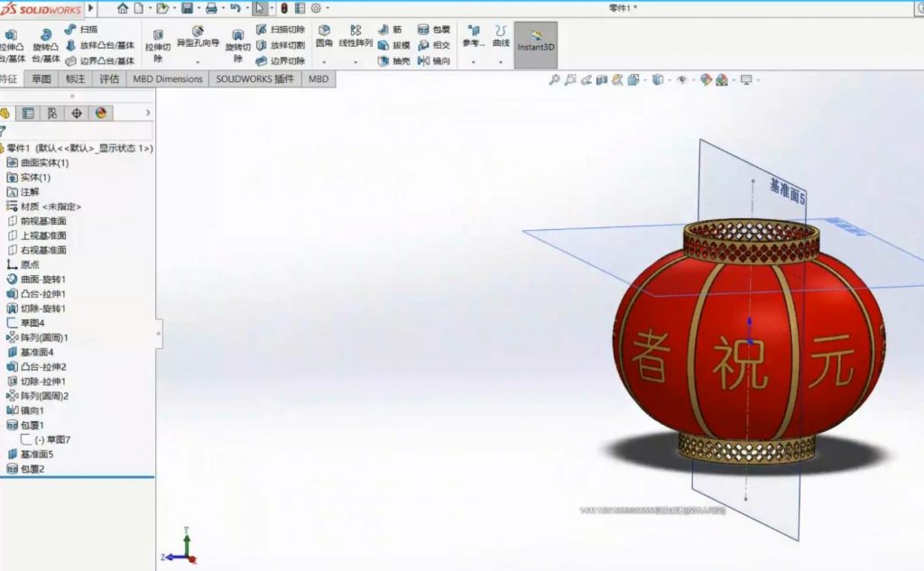This screenshot has height=571, width=924.
Task: Switch to the 草图 sketch tab
Action: 42,79
